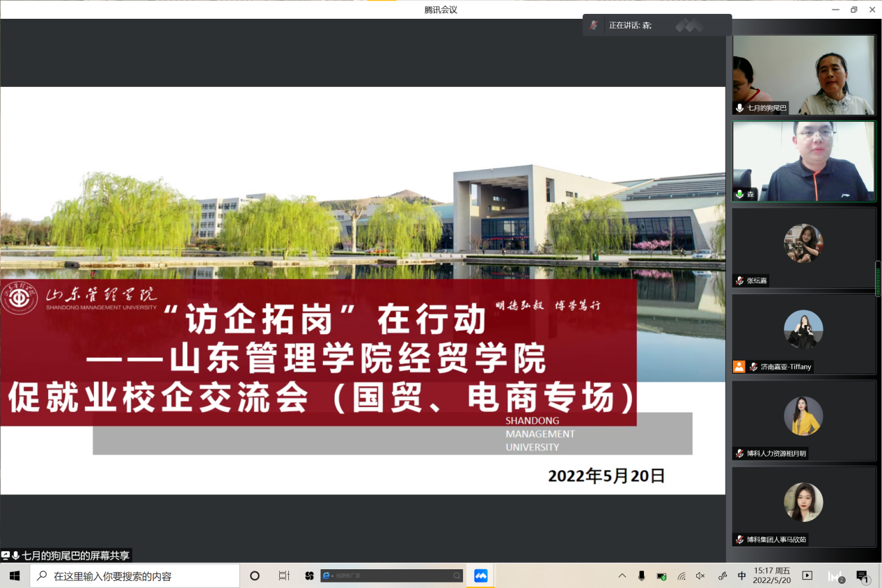Click the taskbar browser search field
The height and width of the screenshot is (588, 882).
pos(391,575)
